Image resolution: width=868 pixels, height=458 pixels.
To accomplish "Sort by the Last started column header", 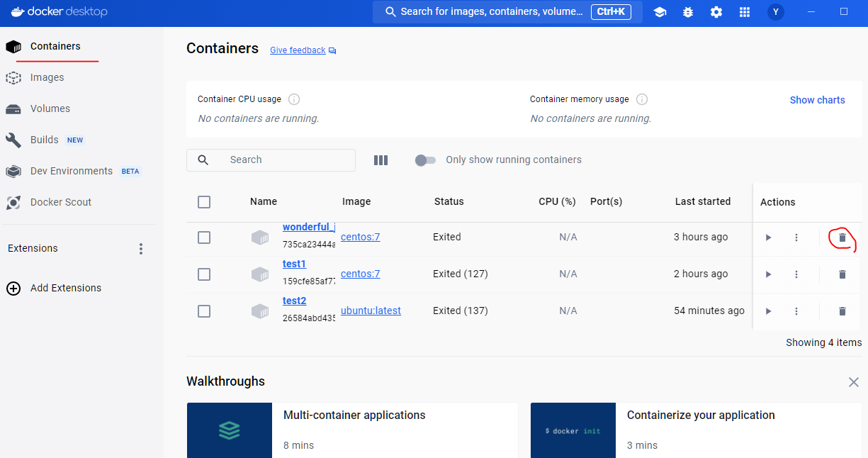I will [x=702, y=201].
